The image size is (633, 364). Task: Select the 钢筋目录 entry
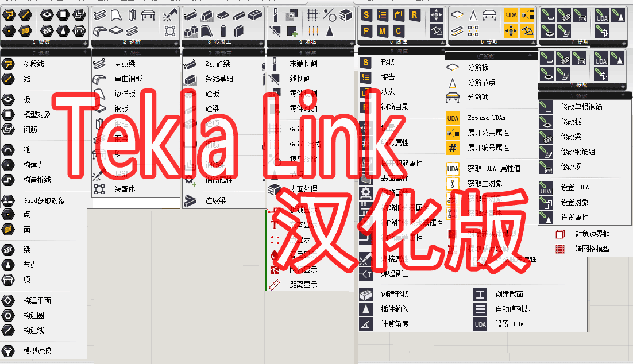click(395, 107)
